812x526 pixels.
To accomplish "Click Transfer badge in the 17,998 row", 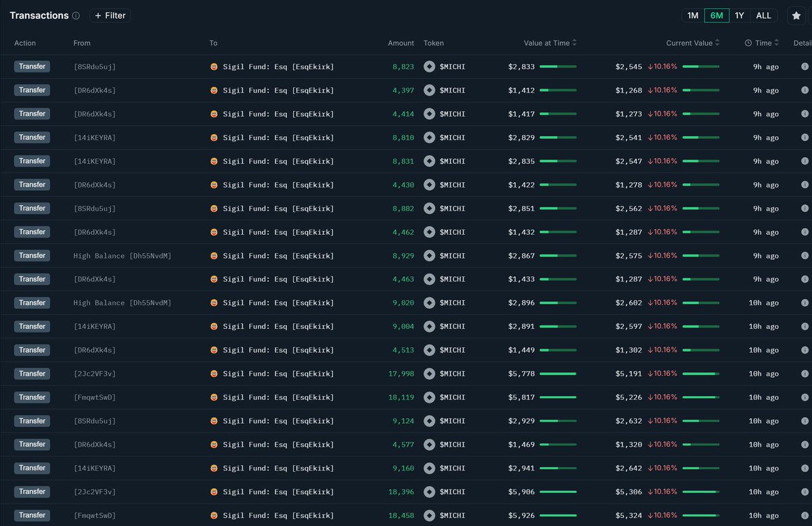I will click(x=32, y=374).
